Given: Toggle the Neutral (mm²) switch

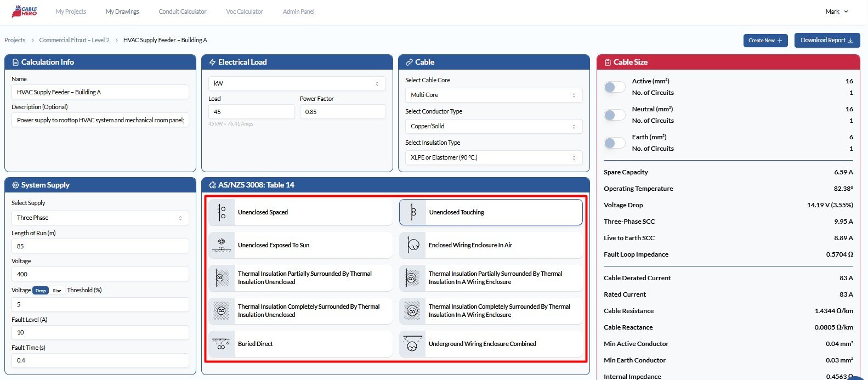Looking at the screenshot, I should tap(614, 115).
